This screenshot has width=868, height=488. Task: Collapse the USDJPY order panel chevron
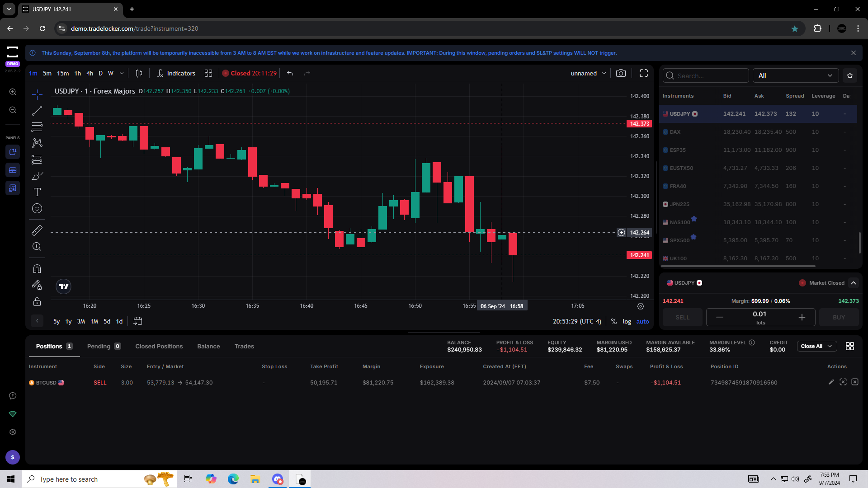854,283
